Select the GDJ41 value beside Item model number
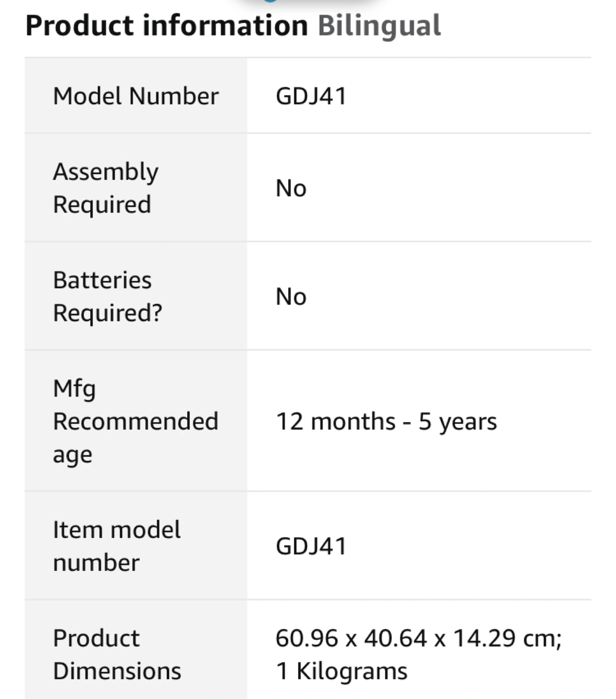The width and height of the screenshot is (616, 699). [x=311, y=546]
